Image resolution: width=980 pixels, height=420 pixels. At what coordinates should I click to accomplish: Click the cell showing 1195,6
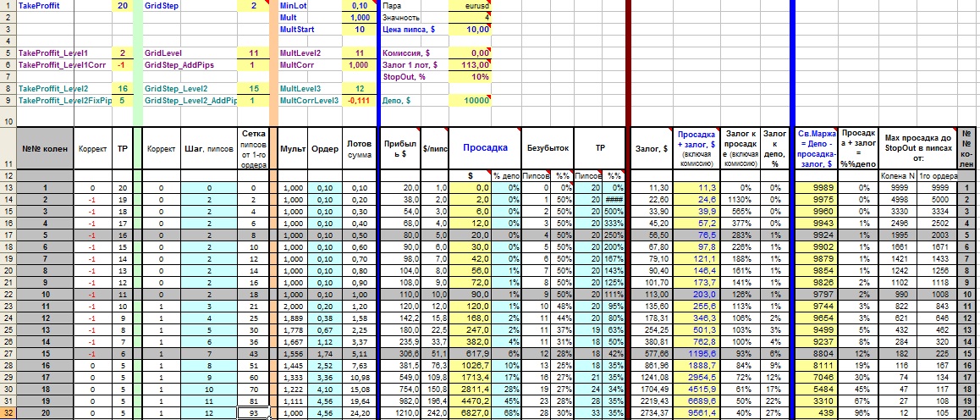(x=696, y=354)
